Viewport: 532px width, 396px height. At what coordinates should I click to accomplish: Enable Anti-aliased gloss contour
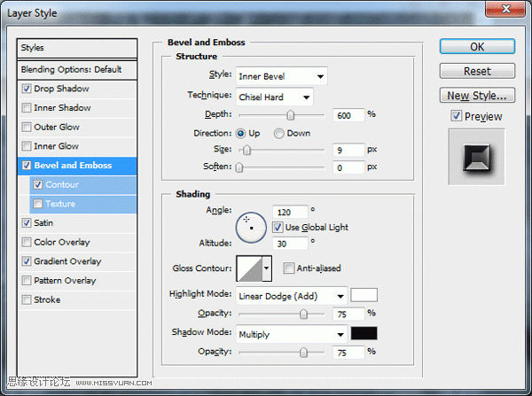289,268
